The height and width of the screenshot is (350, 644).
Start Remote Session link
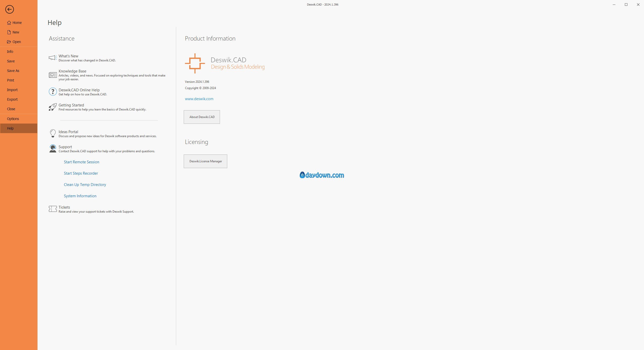click(x=82, y=162)
